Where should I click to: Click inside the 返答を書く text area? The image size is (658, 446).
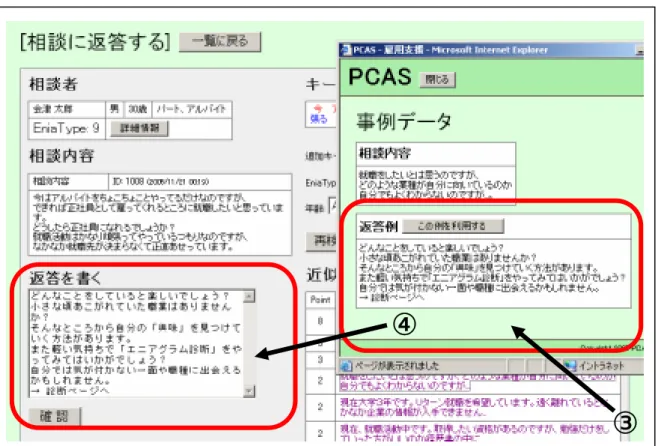136,343
